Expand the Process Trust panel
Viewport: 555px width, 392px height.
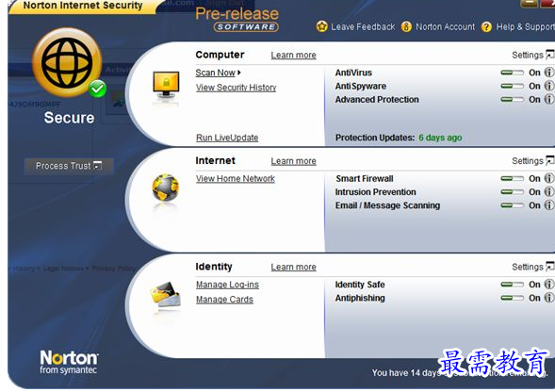(69, 166)
